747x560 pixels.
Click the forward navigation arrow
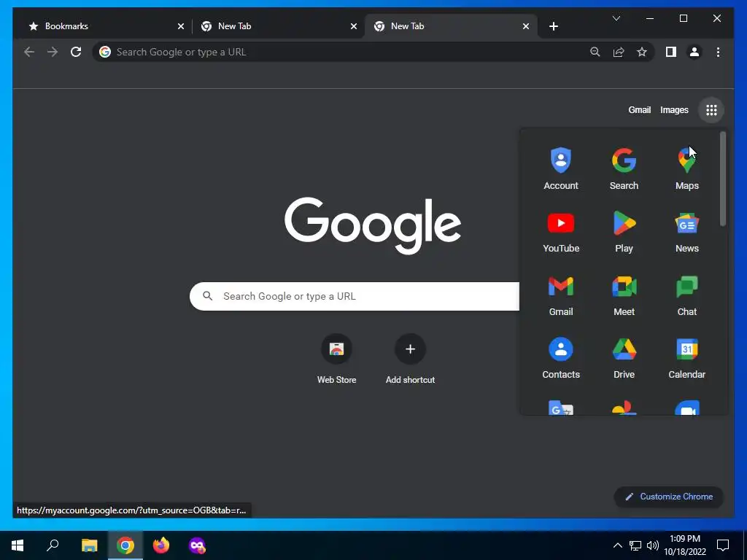coord(53,52)
